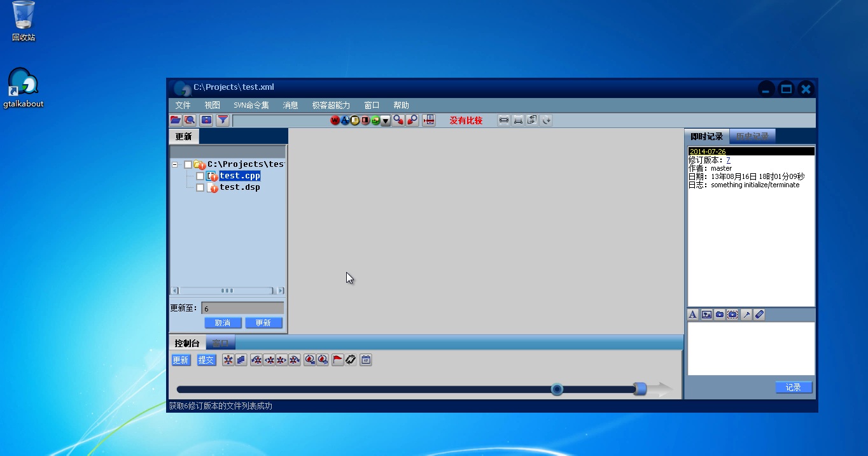Click the grey refresh arrow icon in top toolbar

pyautogui.click(x=546, y=120)
